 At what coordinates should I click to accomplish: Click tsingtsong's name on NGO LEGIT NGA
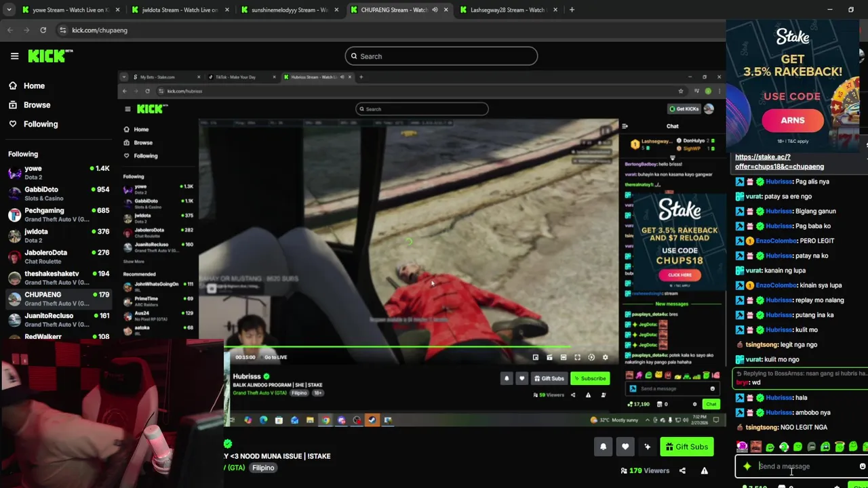click(x=762, y=427)
